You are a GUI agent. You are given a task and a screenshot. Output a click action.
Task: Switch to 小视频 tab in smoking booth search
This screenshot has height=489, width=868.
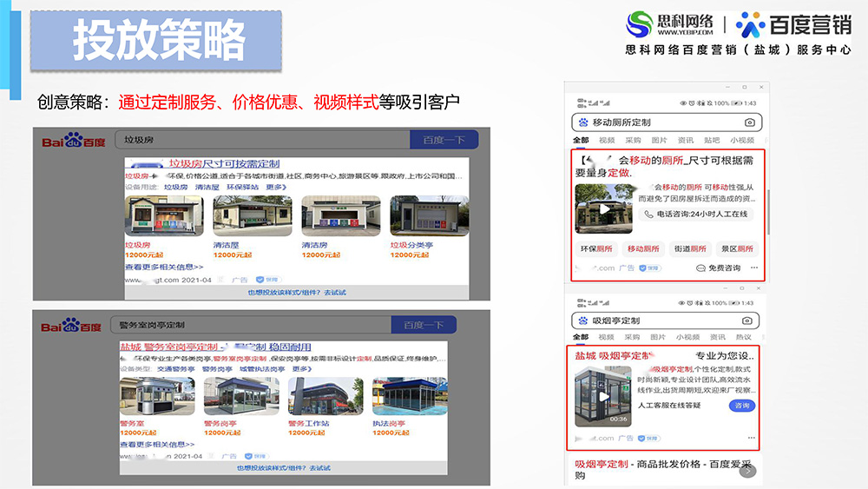pyautogui.click(x=687, y=337)
